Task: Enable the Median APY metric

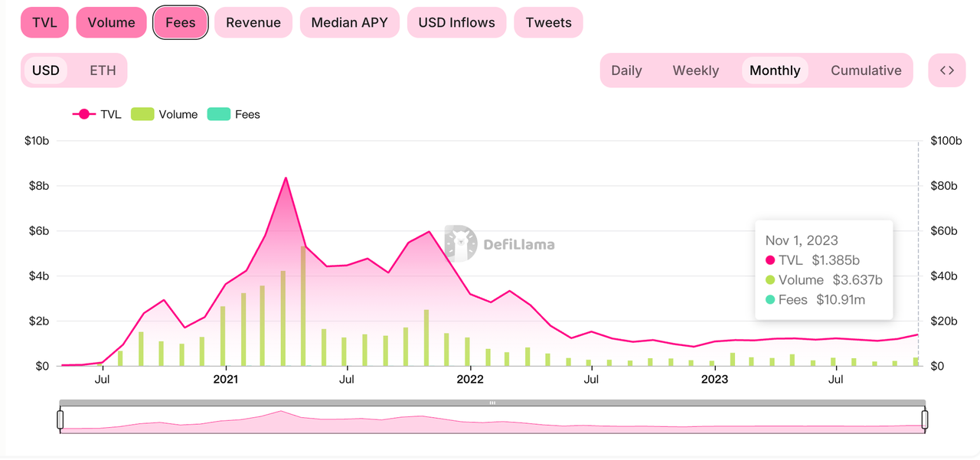Action: [x=349, y=22]
